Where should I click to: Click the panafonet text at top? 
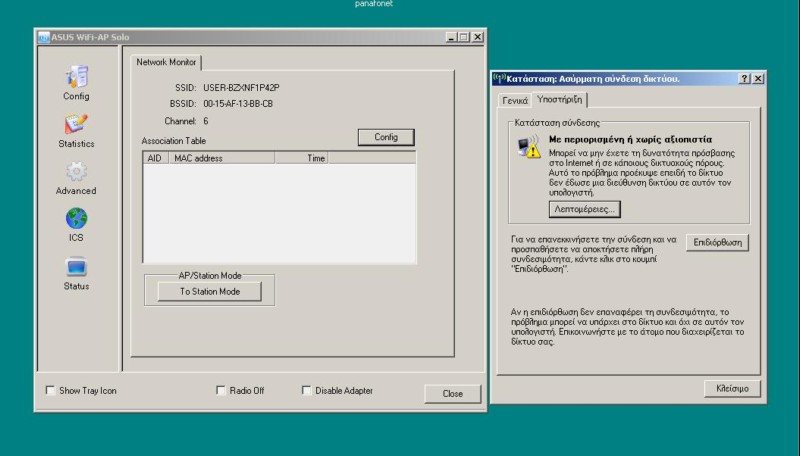(x=374, y=4)
